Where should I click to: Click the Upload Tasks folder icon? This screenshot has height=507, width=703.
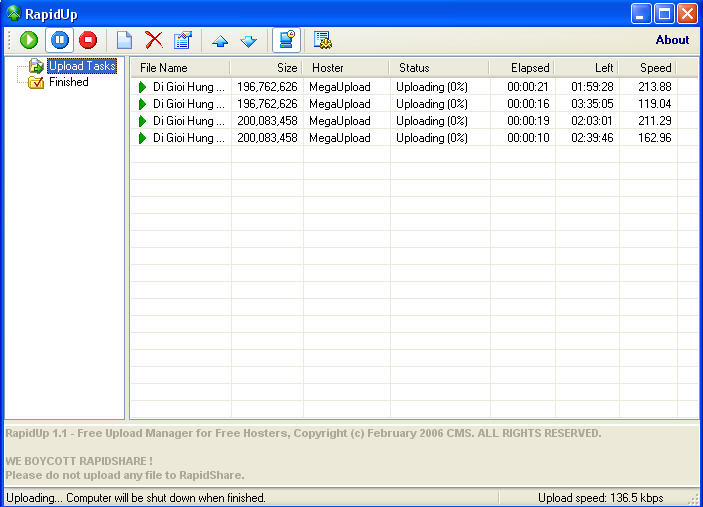click(36, 66)
